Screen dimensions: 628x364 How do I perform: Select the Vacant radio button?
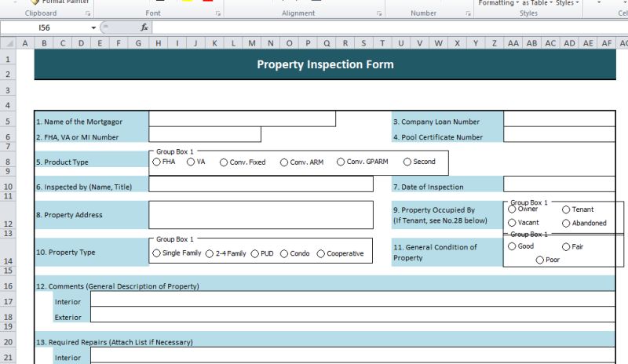pos(512,223)
